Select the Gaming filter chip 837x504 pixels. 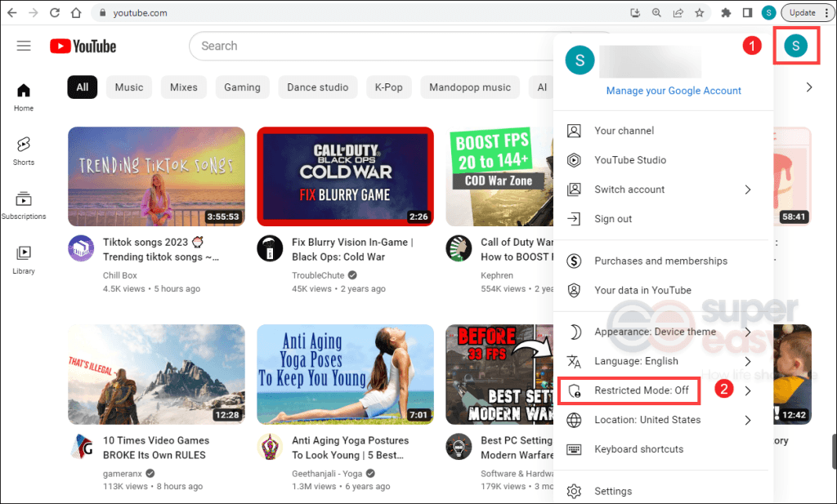coord(242,87)
